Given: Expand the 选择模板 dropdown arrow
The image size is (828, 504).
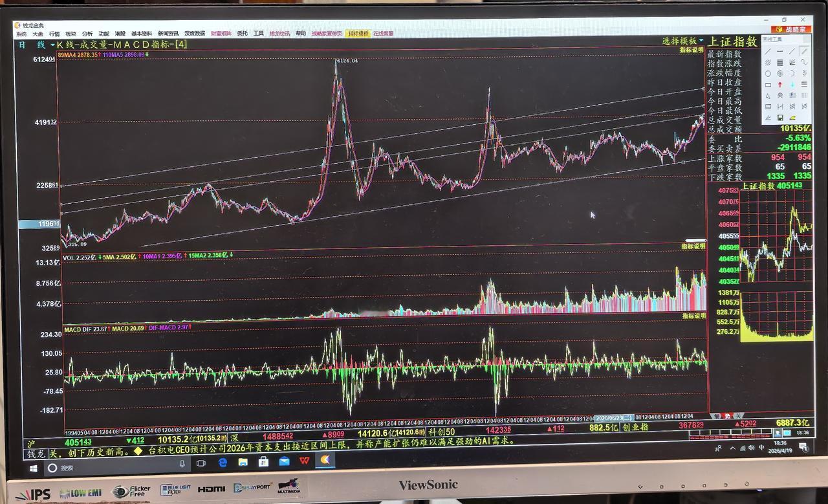Looking at the screenshot, I should 701,41.
